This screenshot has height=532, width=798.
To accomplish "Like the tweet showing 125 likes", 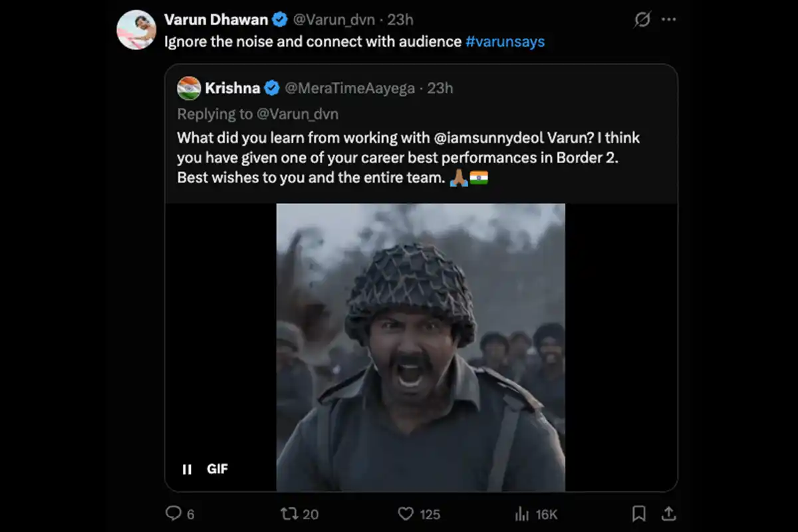I will [406, 513].
